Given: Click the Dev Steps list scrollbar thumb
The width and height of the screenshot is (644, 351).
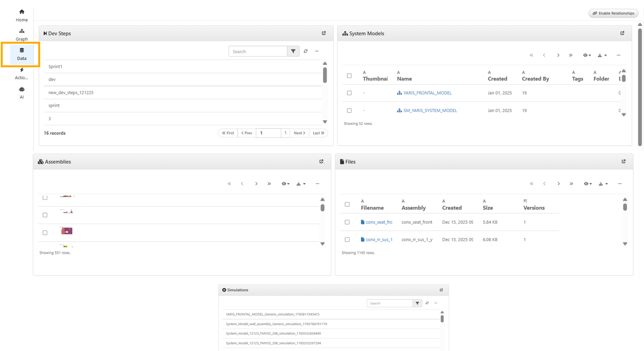Looking at the screenshot, I should coord(325,75).
